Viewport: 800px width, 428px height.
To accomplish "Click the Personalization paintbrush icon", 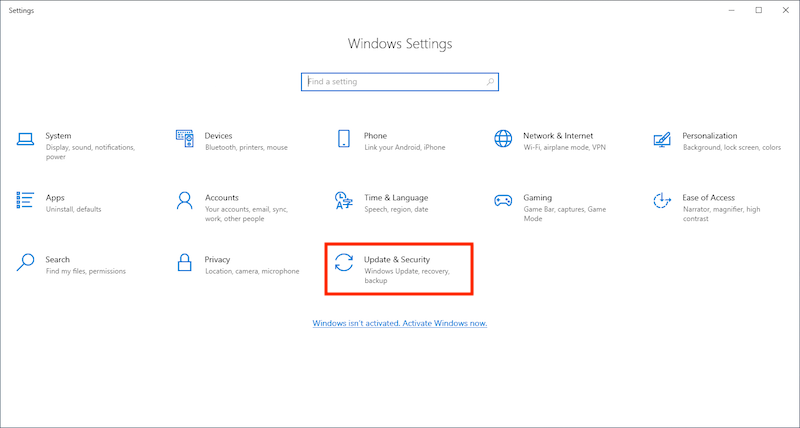I will pos(662,140).
